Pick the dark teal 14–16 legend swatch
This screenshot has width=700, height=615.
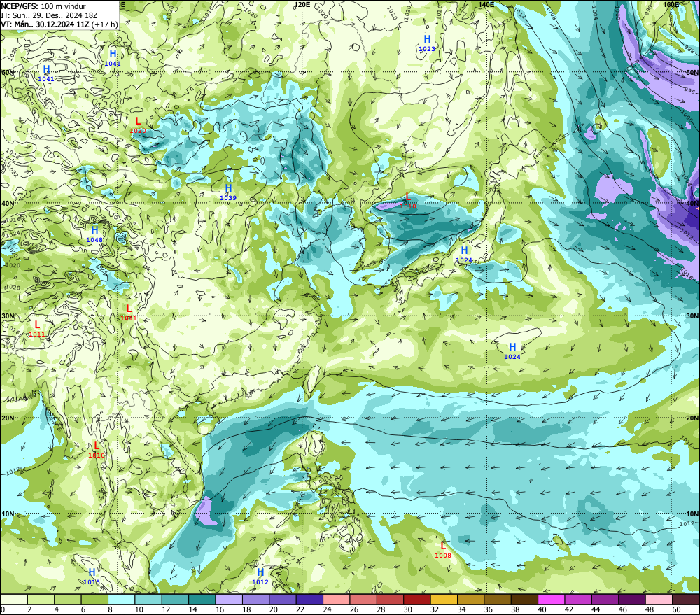pyautogui.click(x=202, y=599)
